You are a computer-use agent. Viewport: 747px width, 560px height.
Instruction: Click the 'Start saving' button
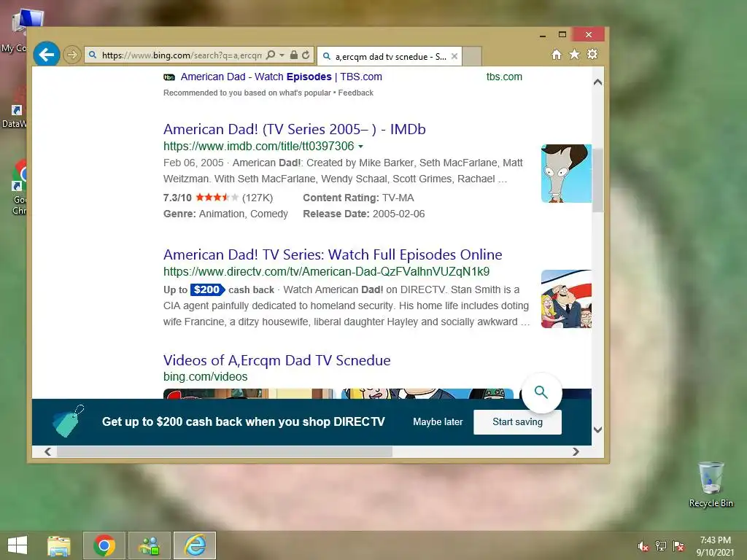[x=517, y=422]
